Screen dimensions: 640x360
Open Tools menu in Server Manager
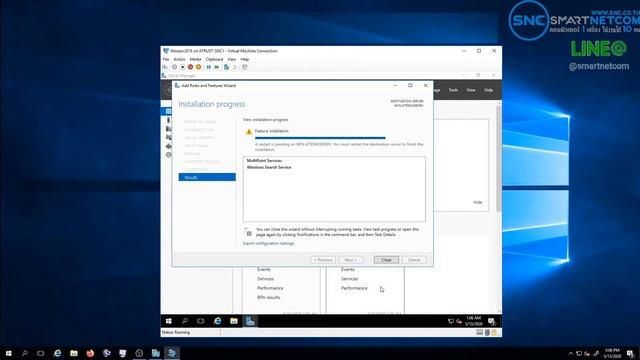(453, 90)
